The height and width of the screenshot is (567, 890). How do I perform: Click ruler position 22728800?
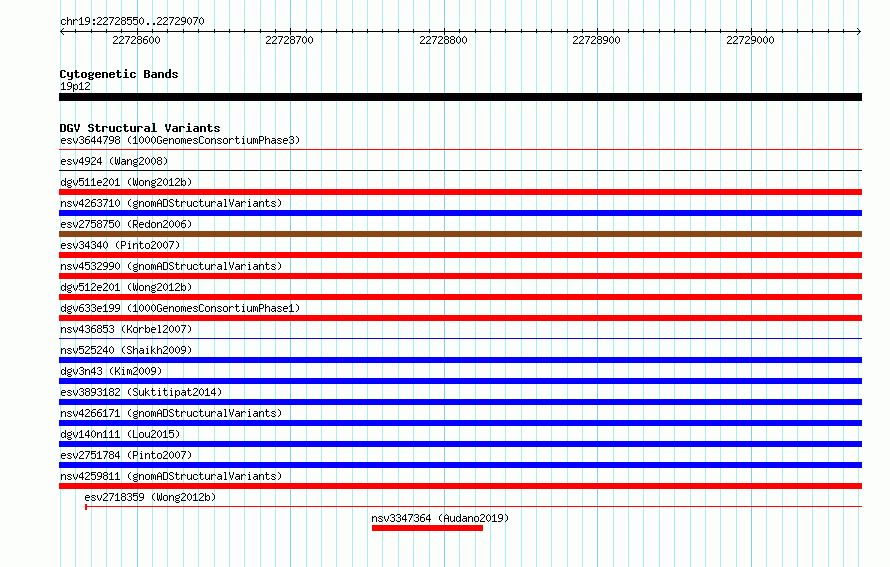pyautogui.click(x=443, y=40)
